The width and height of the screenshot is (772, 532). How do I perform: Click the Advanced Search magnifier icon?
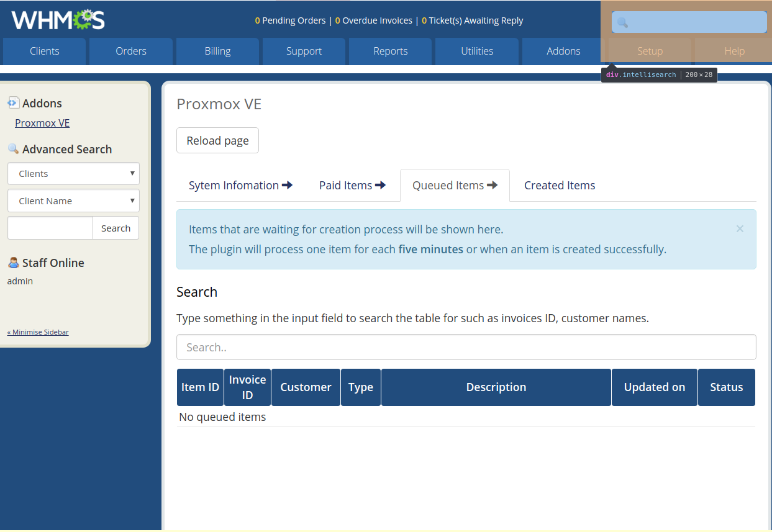[13, 149]
